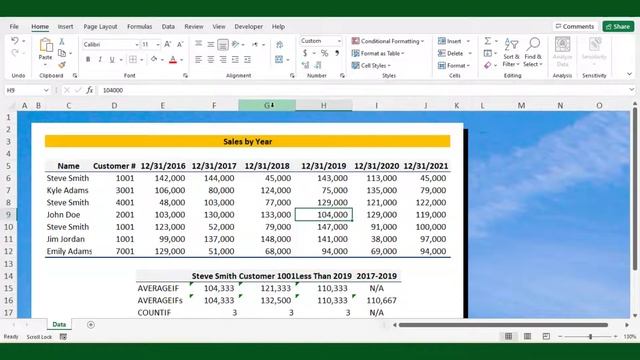This screenshot has width=640, height=360.
Task: Click the New Sheet plus icon
Action: [91, 325]
